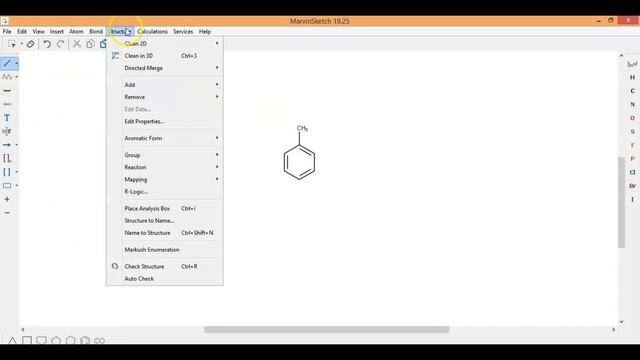Choose Clean in 3D menu entry

(x=164, y=56)
